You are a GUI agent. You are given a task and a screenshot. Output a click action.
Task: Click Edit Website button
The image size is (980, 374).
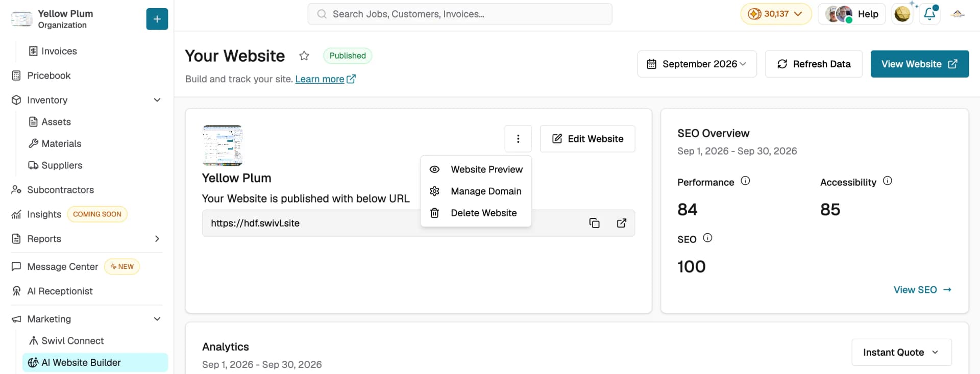[587, 139]
